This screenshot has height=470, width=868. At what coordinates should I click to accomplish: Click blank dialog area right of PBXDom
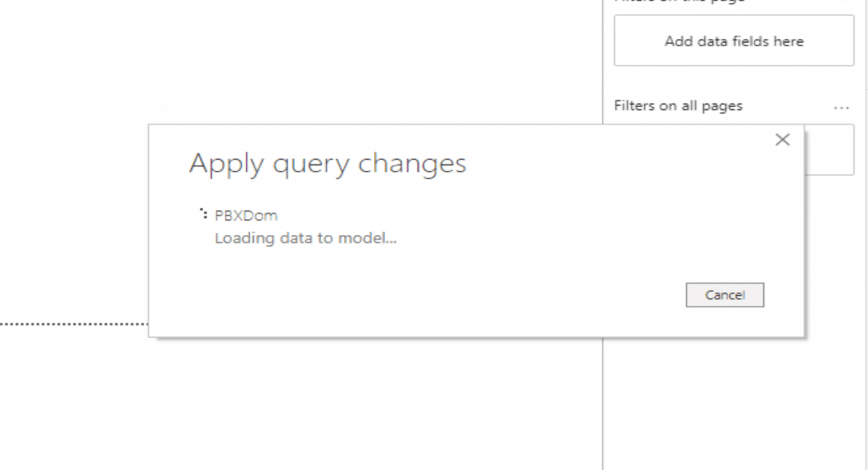(x=506, y=215)
